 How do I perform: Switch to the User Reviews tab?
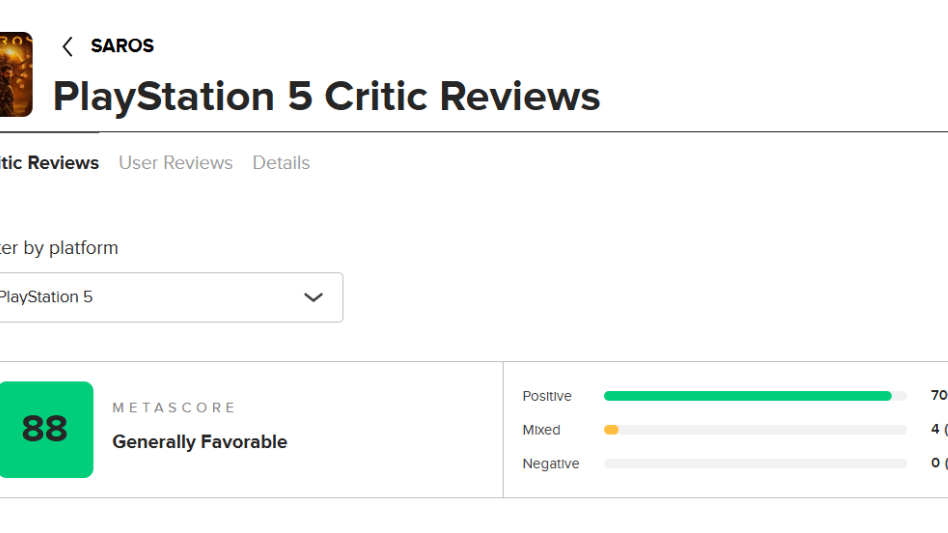coord(176,163)
